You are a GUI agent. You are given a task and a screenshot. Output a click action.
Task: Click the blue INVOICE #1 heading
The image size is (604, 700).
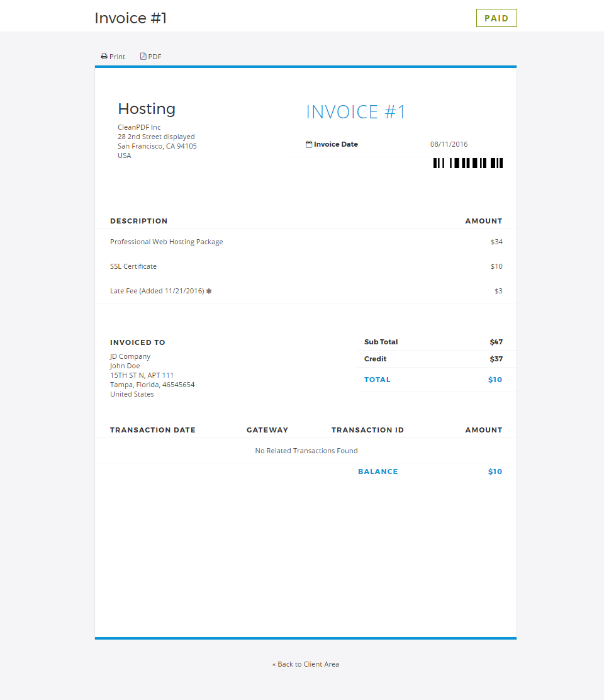[x=355, y=111]
